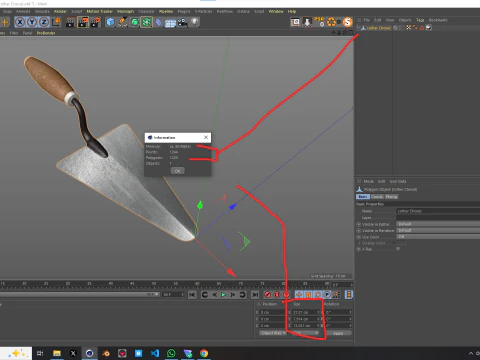Toggle Autokeying button
The image size is (480, 360).
pos(277,295)
